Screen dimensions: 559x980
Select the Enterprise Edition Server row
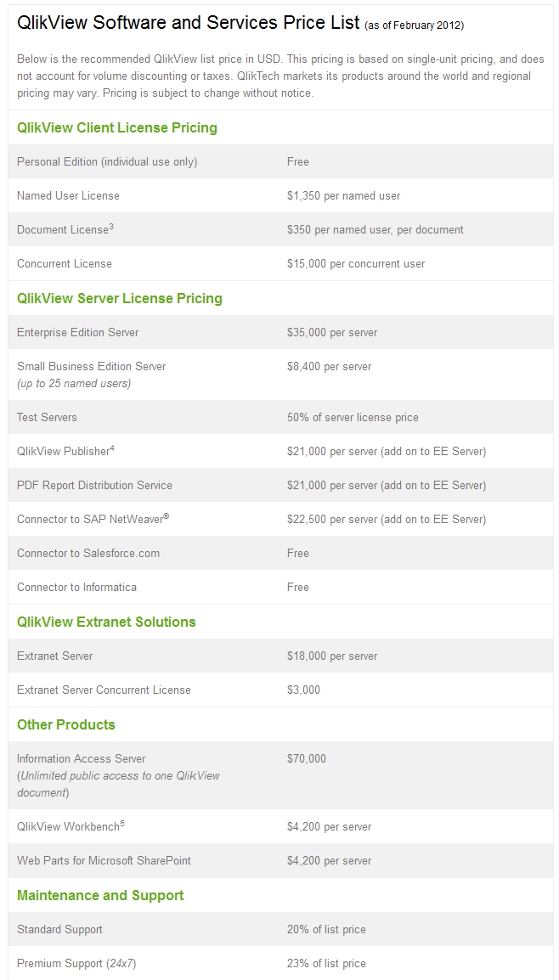pos(280,333)
